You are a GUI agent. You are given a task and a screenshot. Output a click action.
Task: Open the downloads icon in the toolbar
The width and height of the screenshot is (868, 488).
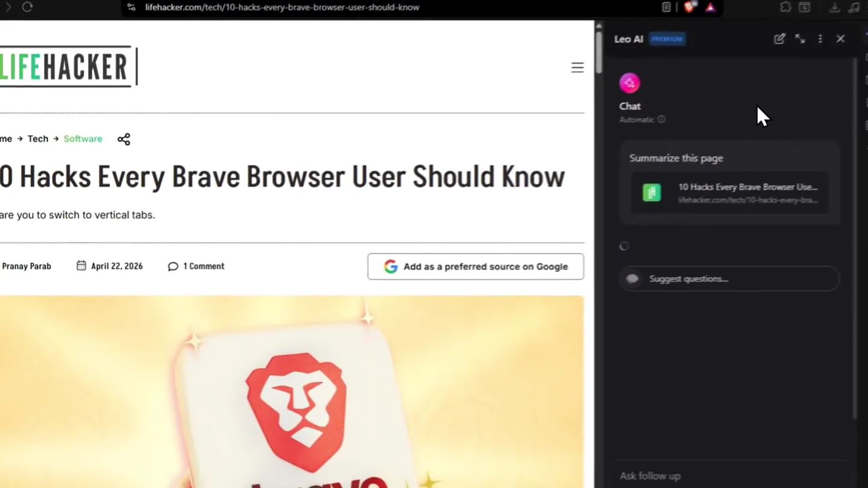834,7
